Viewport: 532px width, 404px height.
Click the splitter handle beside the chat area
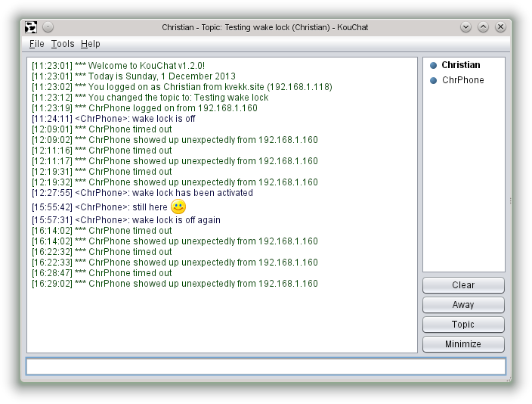click(x=510, y=200)
